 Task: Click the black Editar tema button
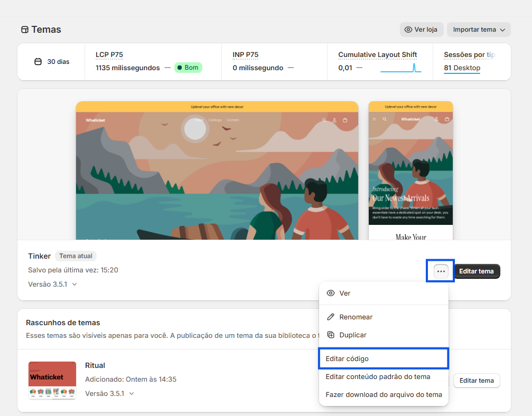point(477,271)
